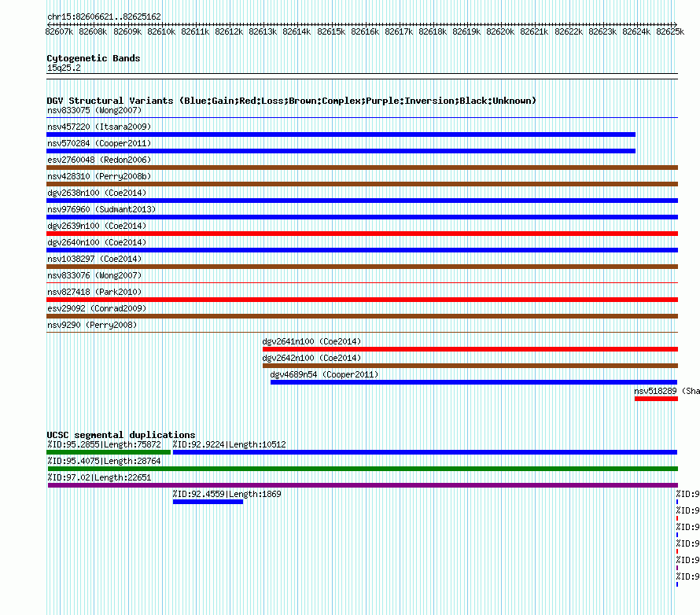This screenshot has width=700, height=615.
Task: Click the dgv2639n100 (Coe2014) label
Action: (97, 226)
